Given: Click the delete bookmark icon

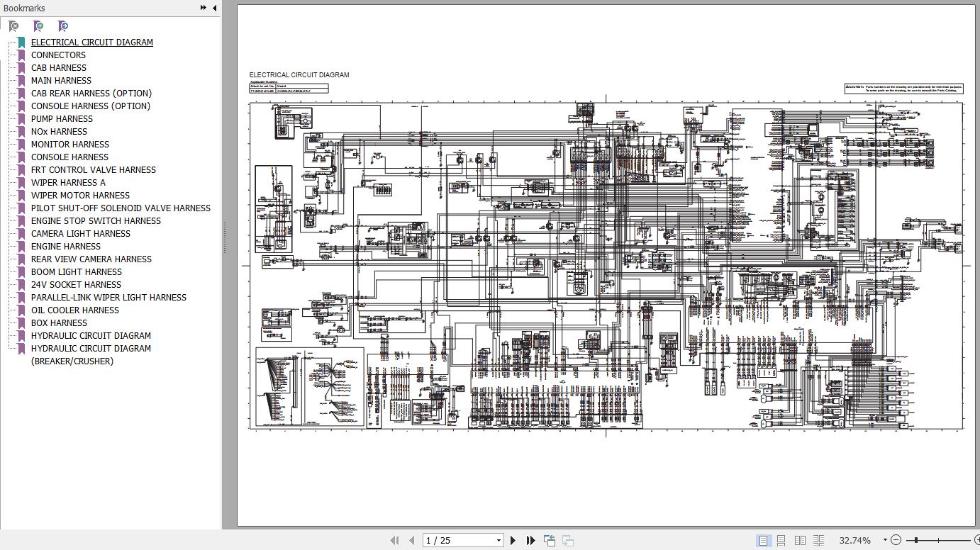Looking at the screenshot, I should click(x=13, y=26).
